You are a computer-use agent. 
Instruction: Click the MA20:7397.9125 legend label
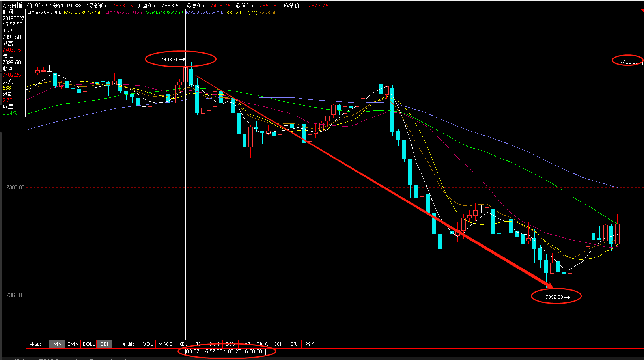(x=123, y=13)
